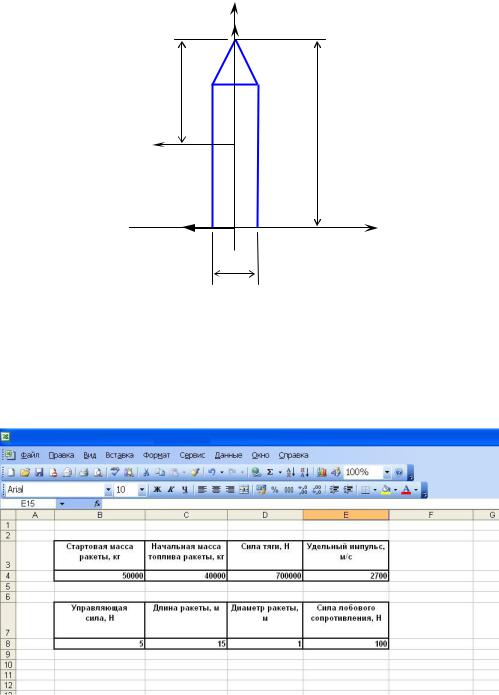Screen dimensions: 499x695
Task: Click the Print icon
Action: [84, 472]
